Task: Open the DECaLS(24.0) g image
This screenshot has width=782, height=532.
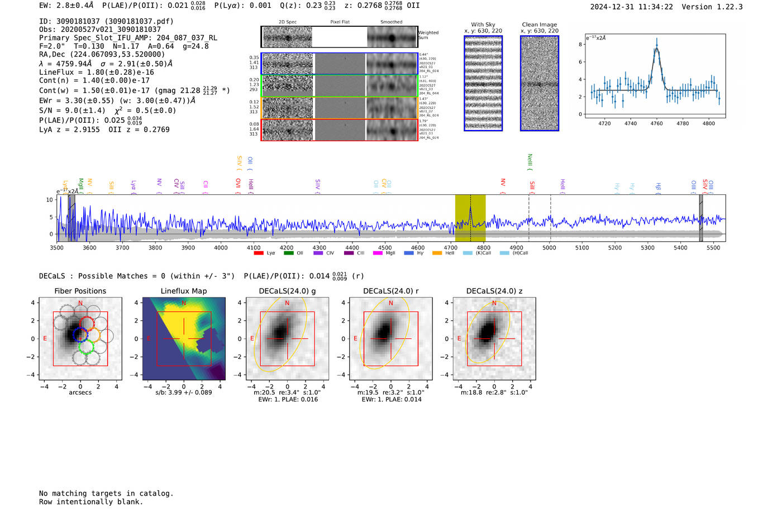Action: 287,338
